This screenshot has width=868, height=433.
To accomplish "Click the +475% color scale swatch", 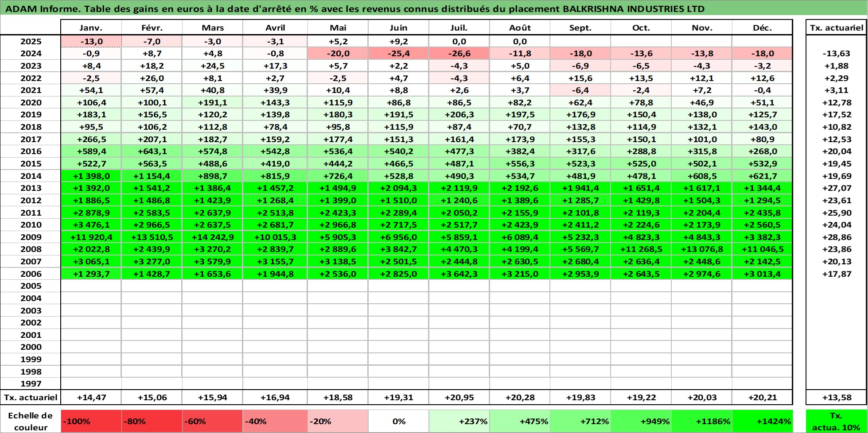I will click(520, 421).
